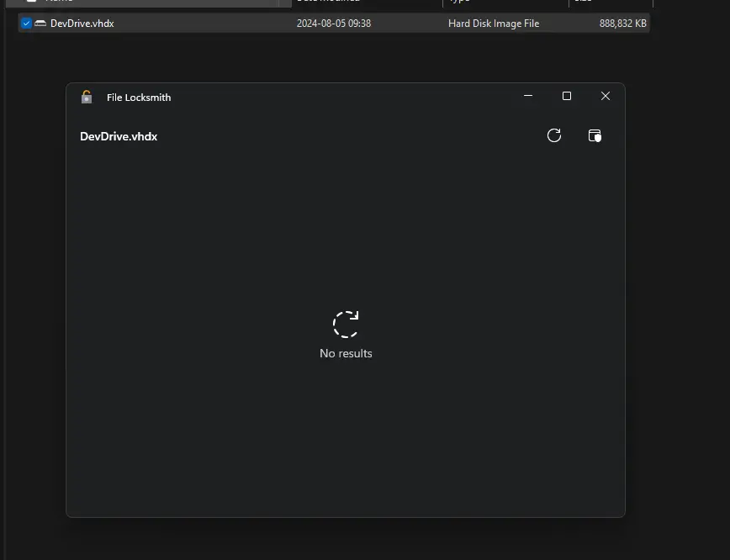
Task: Click the dashed circle No results icon
Action: [346, 325]
